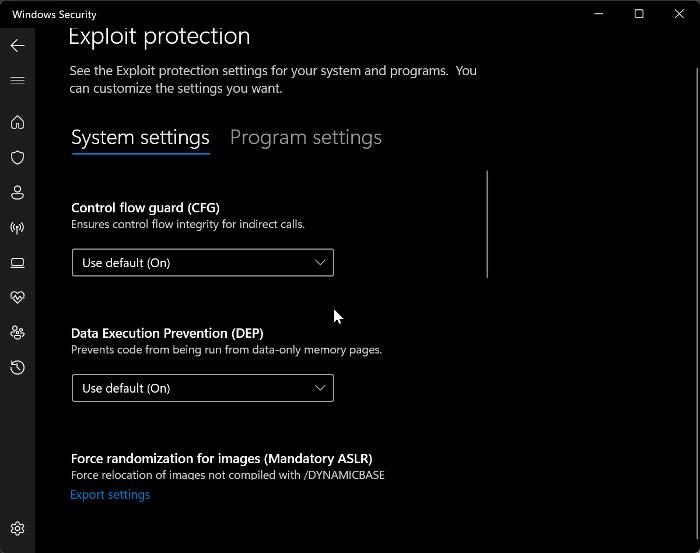Go to Home in sidebar
Image resolution: width=700 pixels, height=553 pixels.
click(x=17, y=123)
